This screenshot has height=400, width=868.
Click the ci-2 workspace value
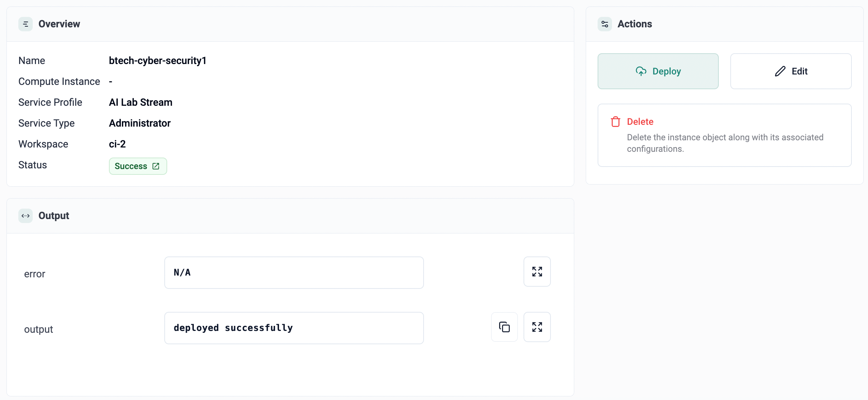coord(117,144)
